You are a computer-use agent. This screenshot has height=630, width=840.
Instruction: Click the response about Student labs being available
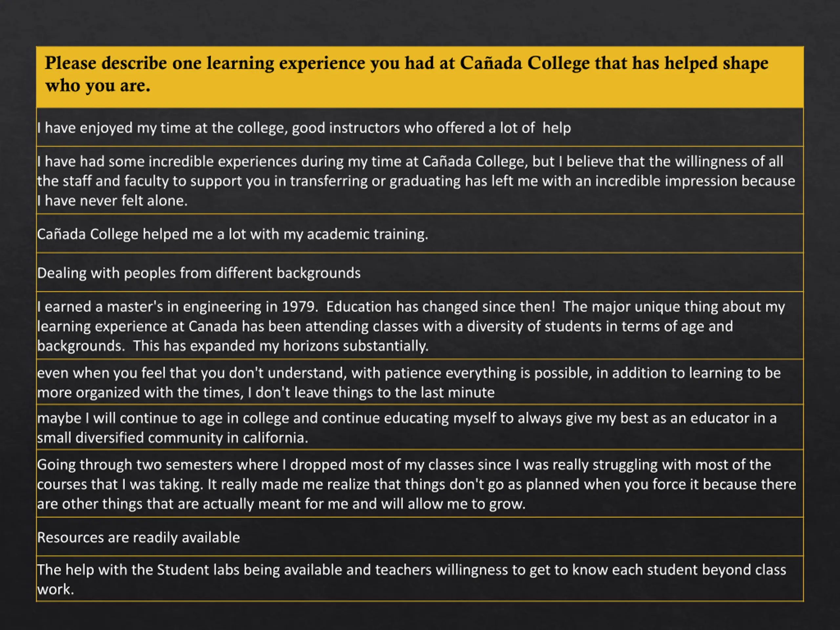click(420, 579)
